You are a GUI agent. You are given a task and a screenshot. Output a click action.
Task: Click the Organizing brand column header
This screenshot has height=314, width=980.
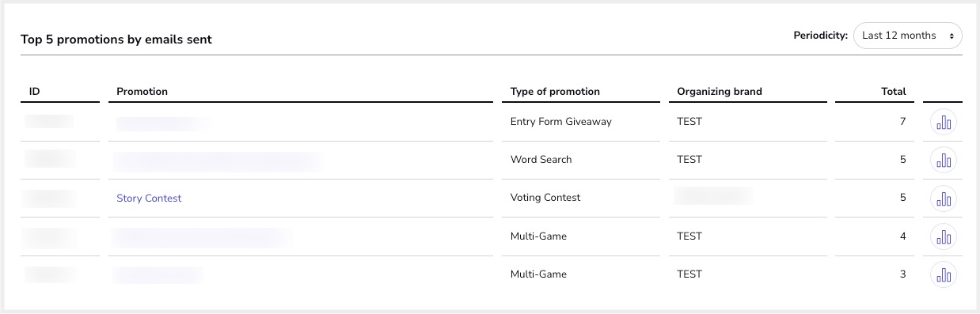[720, 92]
